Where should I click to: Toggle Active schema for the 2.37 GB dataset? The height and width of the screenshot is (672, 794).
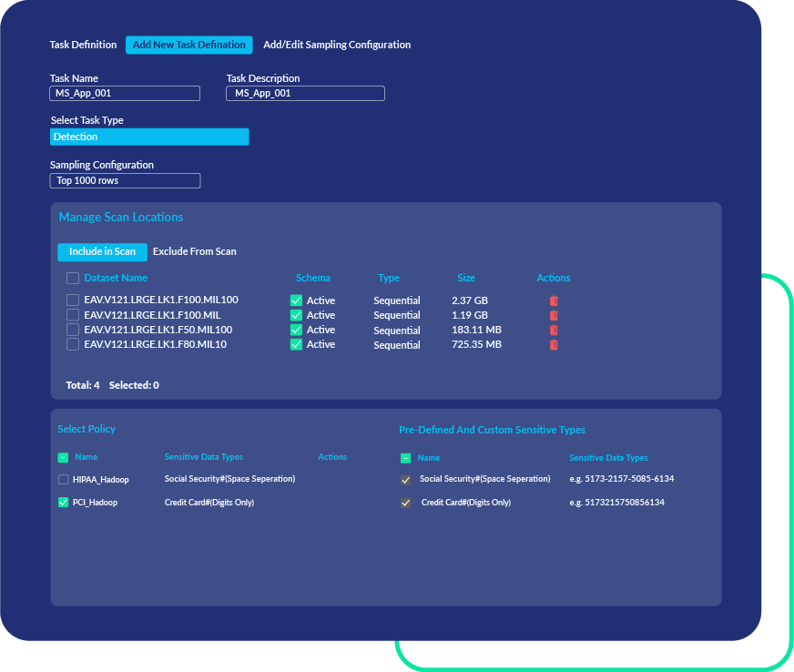click(x=296, y=300)
